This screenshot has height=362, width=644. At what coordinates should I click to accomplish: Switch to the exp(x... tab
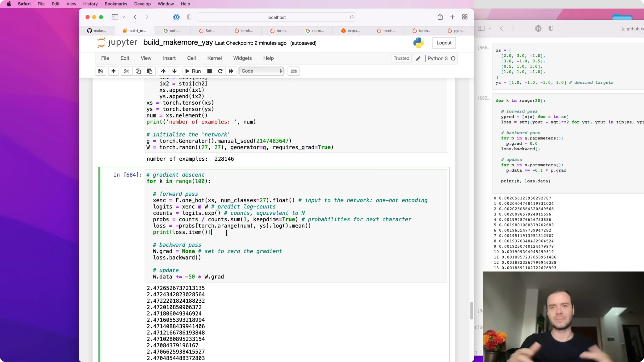[x=351, y=31]
